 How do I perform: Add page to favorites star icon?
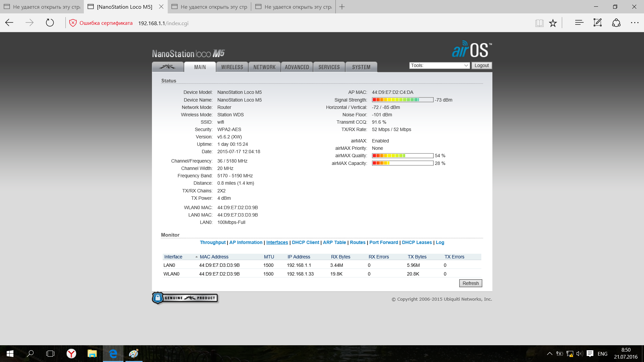553,23
